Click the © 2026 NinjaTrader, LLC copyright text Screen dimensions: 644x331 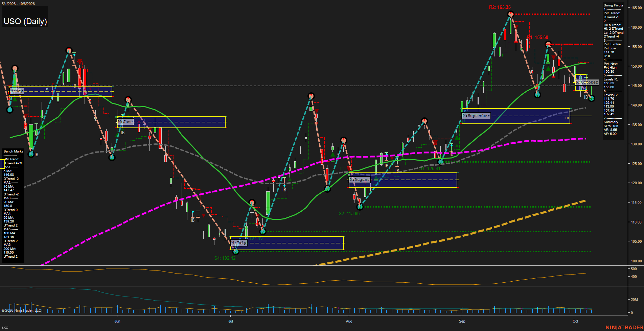pos(22,310)
